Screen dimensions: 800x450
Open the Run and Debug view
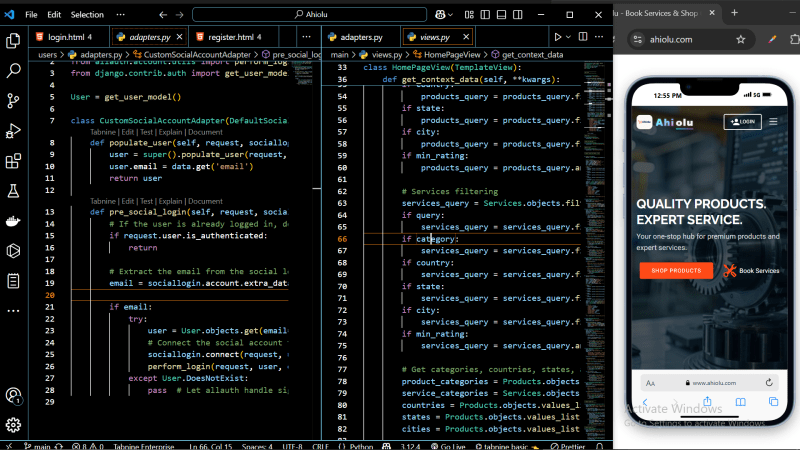pyautogui.click(x=14, y=131)
